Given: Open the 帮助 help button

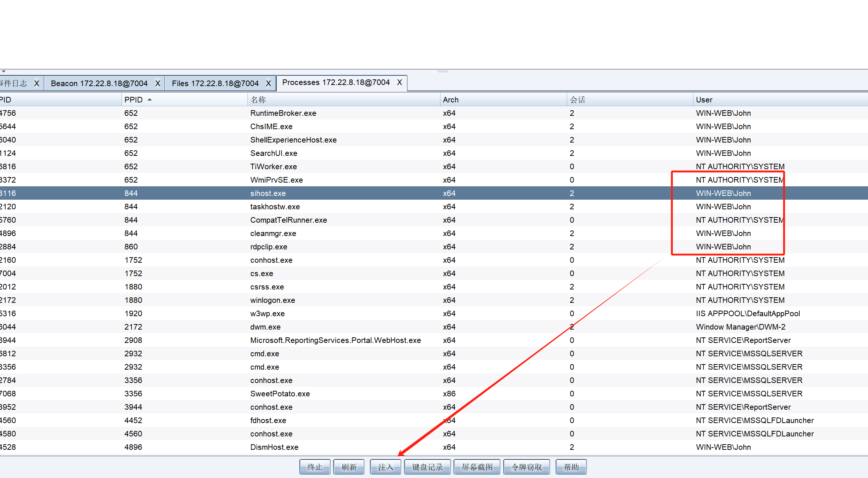Looking at the screenshot, I should (571, 467).
